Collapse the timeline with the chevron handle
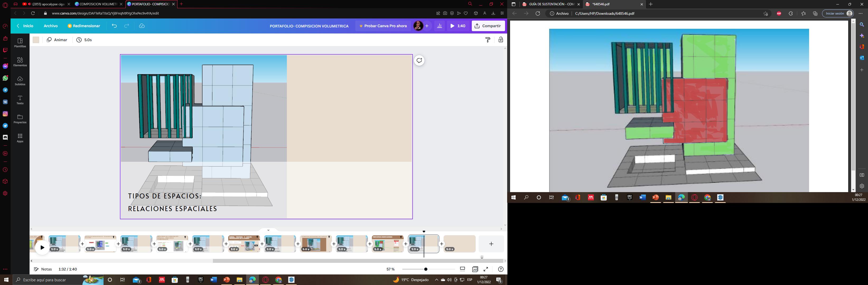Image resolution: width=868 pixels, height=285 pixels. pyautogui.click(x=268, y=230)
